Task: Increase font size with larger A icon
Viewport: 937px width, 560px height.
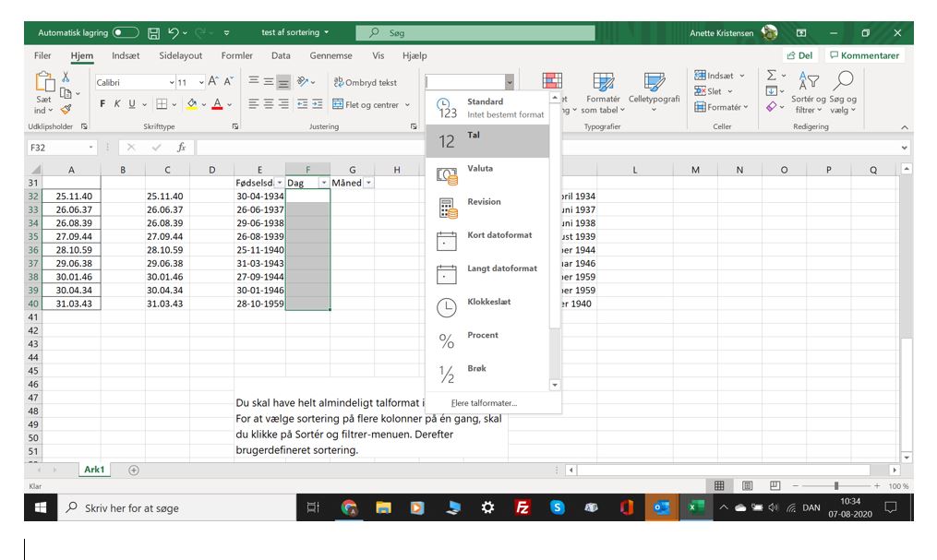Action: tap(213, 82)
